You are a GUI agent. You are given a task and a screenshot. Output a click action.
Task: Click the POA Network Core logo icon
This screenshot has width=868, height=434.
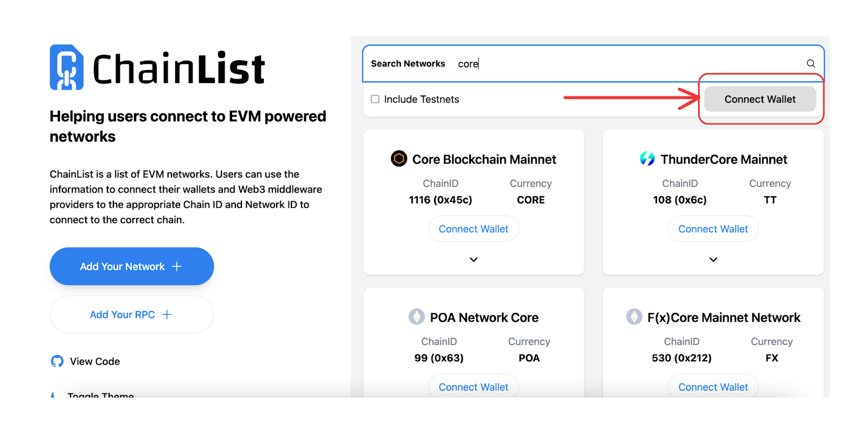(417, 317)
